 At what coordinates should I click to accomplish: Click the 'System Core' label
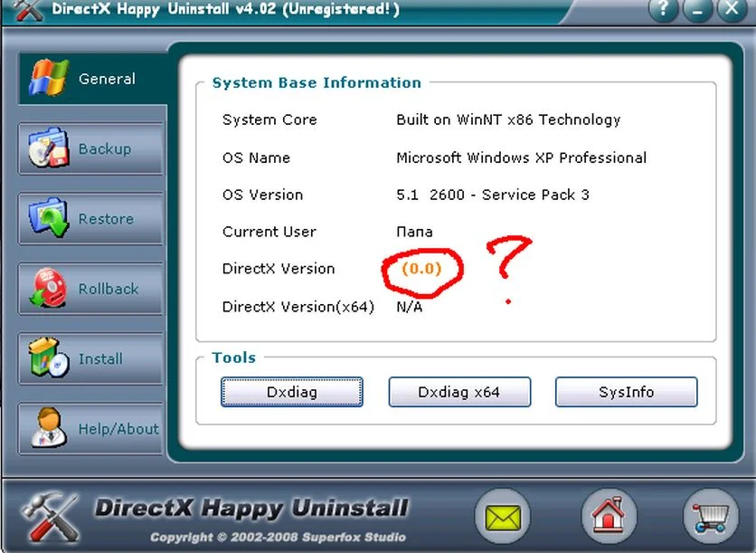pos(269,119)
